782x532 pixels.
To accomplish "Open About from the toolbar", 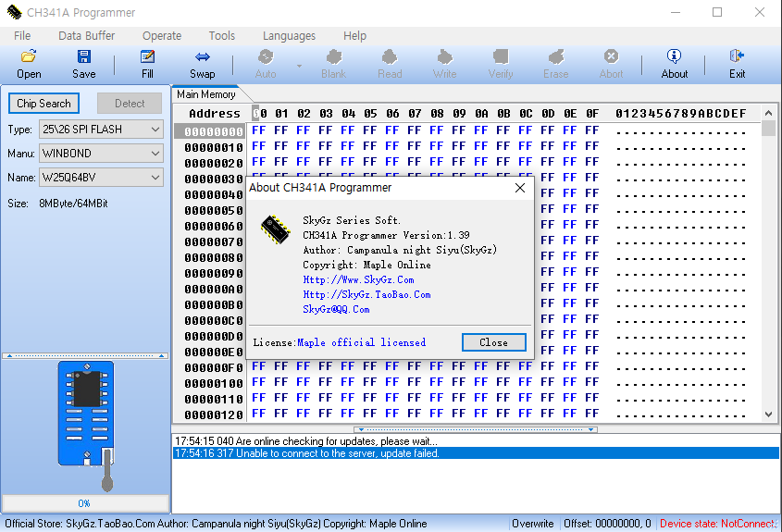I will point(675,65).
